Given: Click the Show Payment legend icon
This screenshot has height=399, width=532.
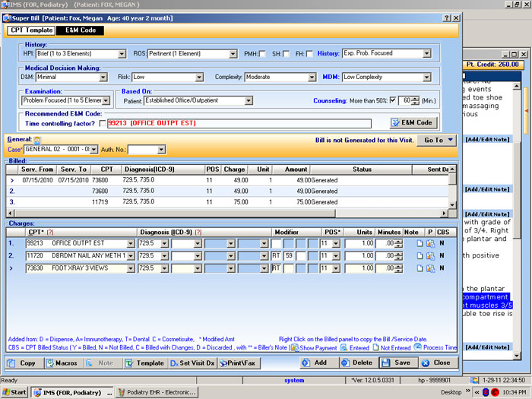Looking at the screenshot, I should click(295, 347).
